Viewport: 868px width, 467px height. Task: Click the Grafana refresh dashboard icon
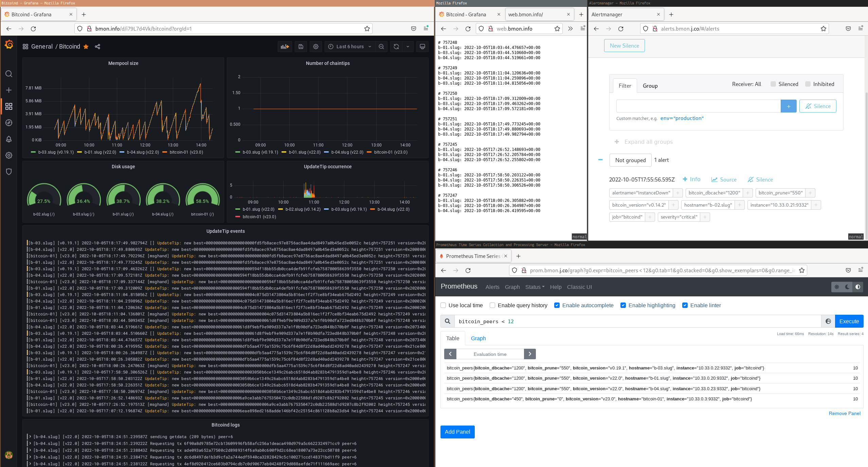pos(396,47)
